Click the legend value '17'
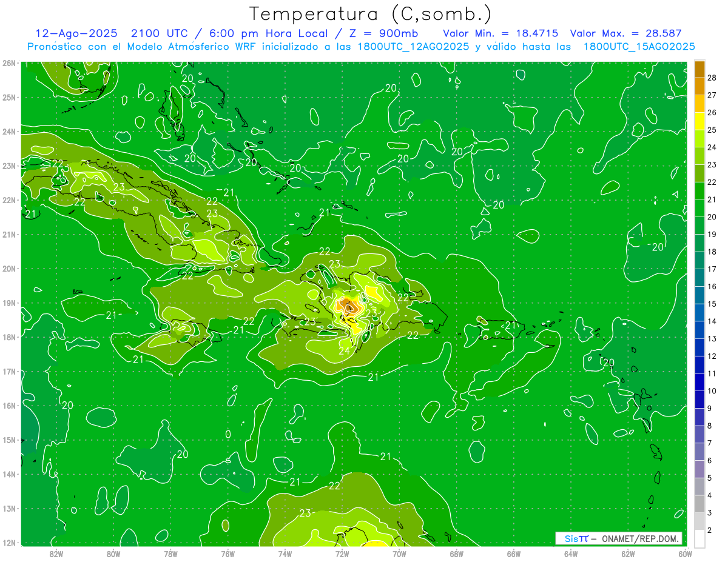Image resolution: width=728 pixels, height=562 pixels. click(x=712, y=269)
